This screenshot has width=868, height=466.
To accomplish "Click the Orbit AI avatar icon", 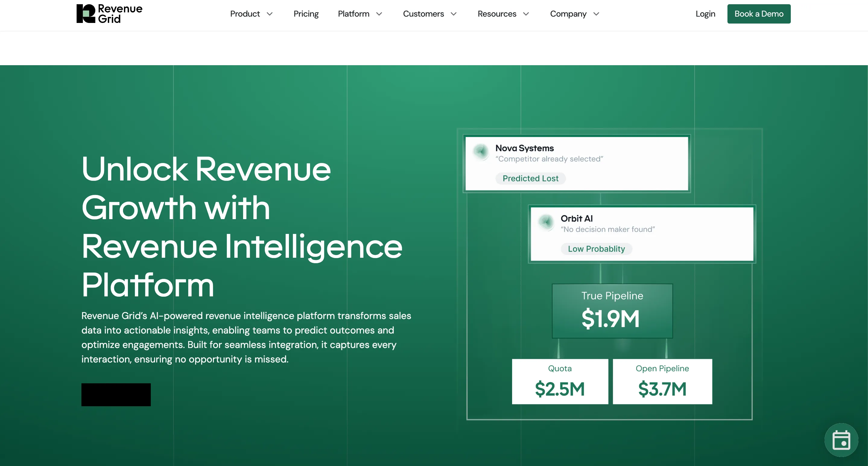I will pyautogui.click(x=546, y=222).
